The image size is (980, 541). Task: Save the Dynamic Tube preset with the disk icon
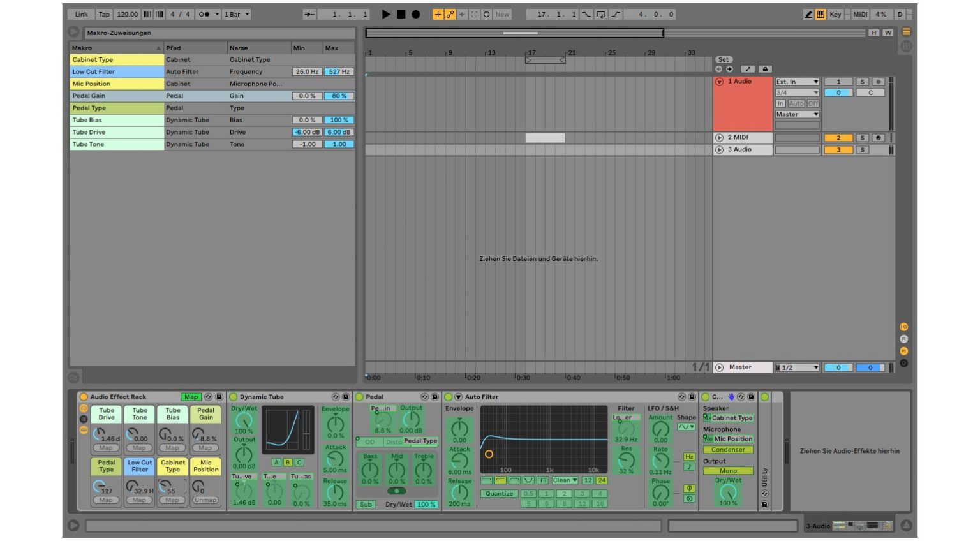click(x=346, y=396)
